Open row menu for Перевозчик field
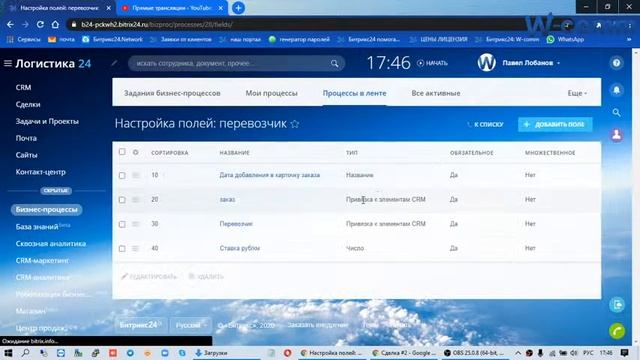 136,224
